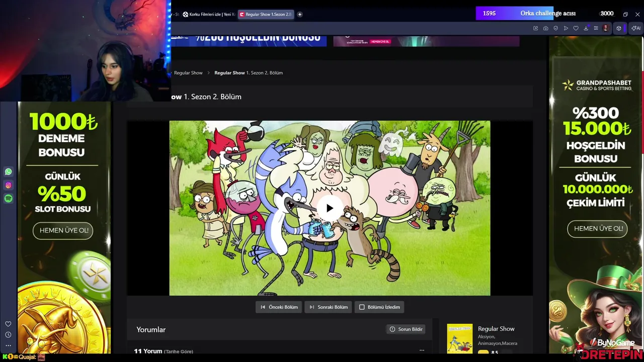Switch to the Korku Filmleri izle tab
644x362 pixels.
[208, 14]
